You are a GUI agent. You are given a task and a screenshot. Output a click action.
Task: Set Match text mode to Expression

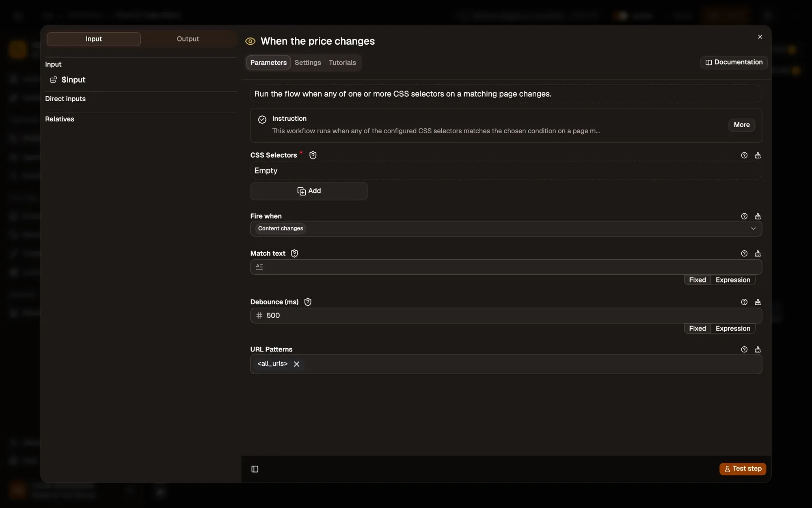pos(733,280)
